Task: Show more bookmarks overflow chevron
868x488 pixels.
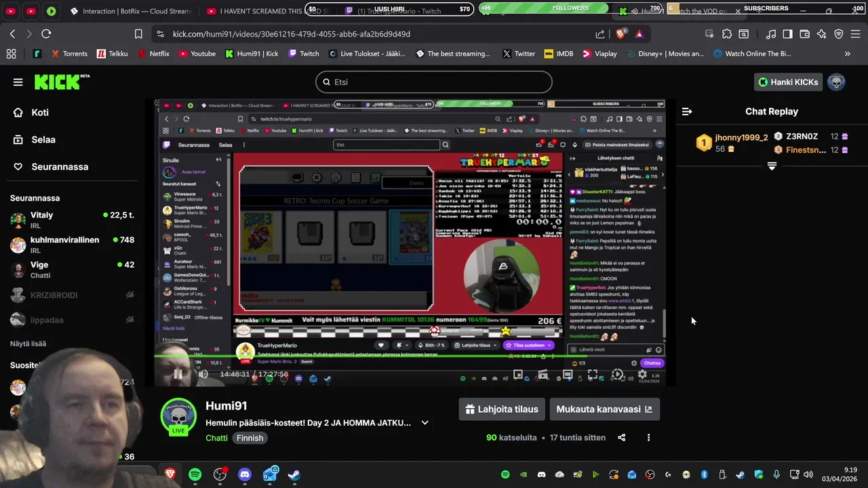Action: click(x=847, y=54)
